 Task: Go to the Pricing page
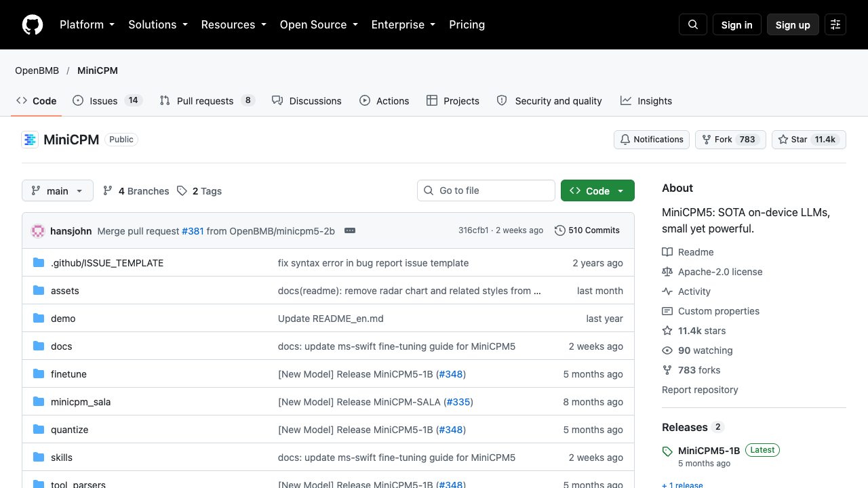(x=467, y=24)
